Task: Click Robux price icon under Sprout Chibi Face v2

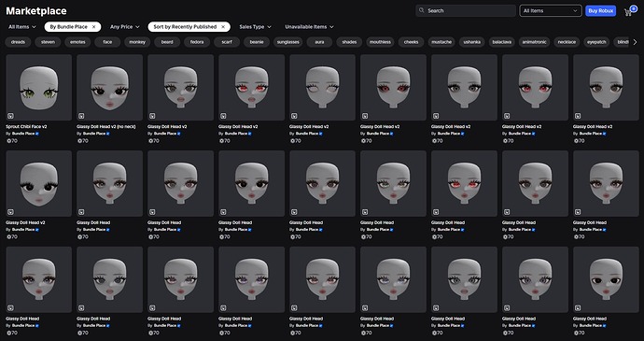Action: click(x=9, y=141)
